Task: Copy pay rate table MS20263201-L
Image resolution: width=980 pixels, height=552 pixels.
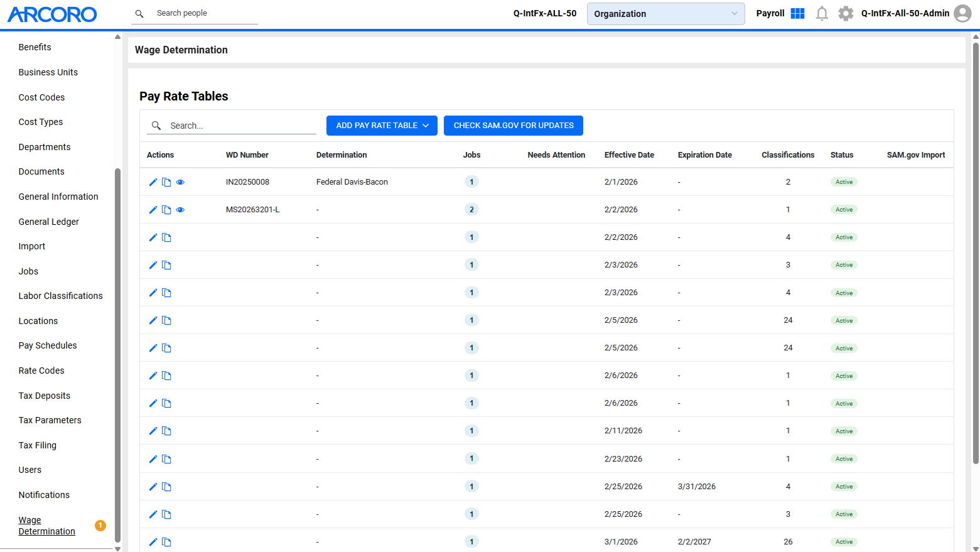Action: click(166, 210)
